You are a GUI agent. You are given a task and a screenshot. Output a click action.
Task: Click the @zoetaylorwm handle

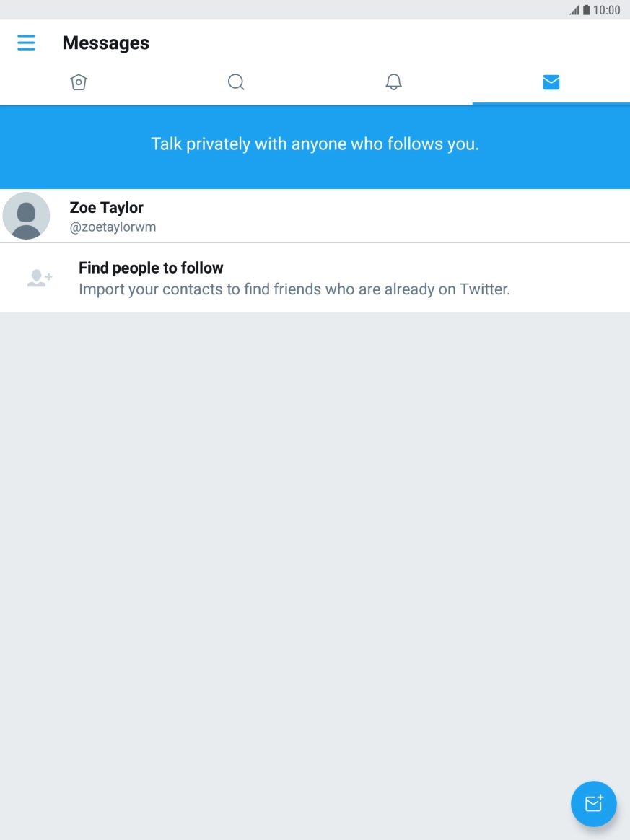(x=113, y=227)
